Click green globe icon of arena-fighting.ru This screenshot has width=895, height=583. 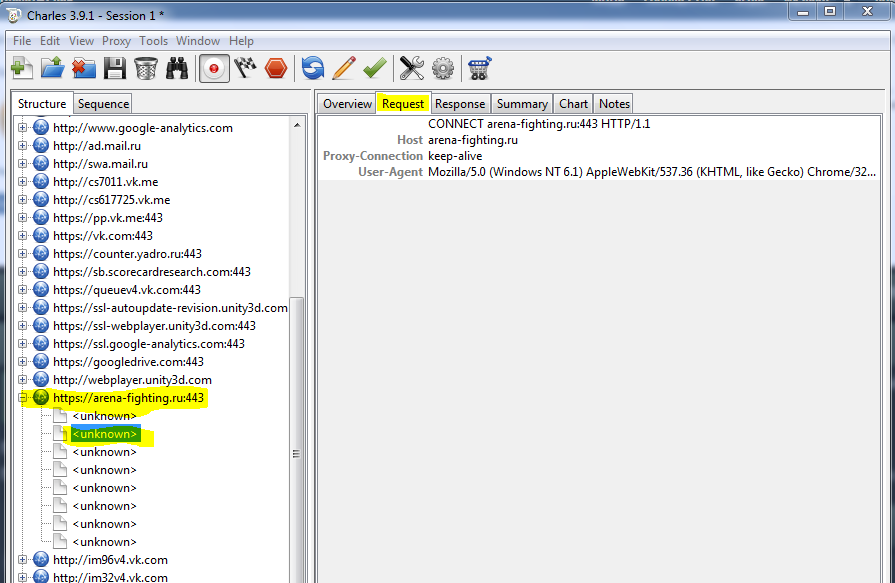41,397
